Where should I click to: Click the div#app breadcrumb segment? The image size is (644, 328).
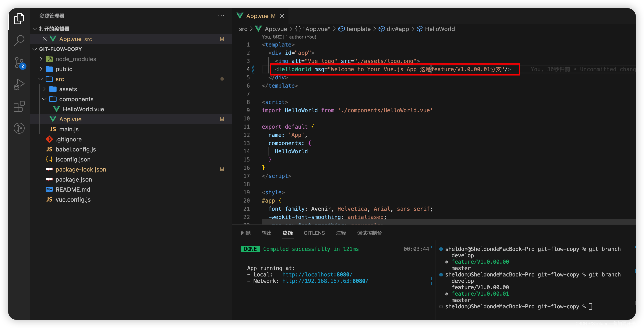[394, 29]
